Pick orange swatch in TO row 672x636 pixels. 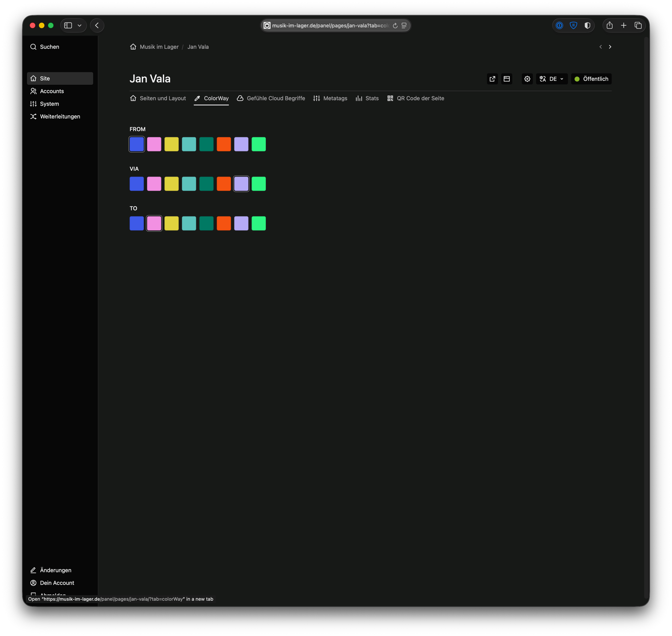pos(224,223)
